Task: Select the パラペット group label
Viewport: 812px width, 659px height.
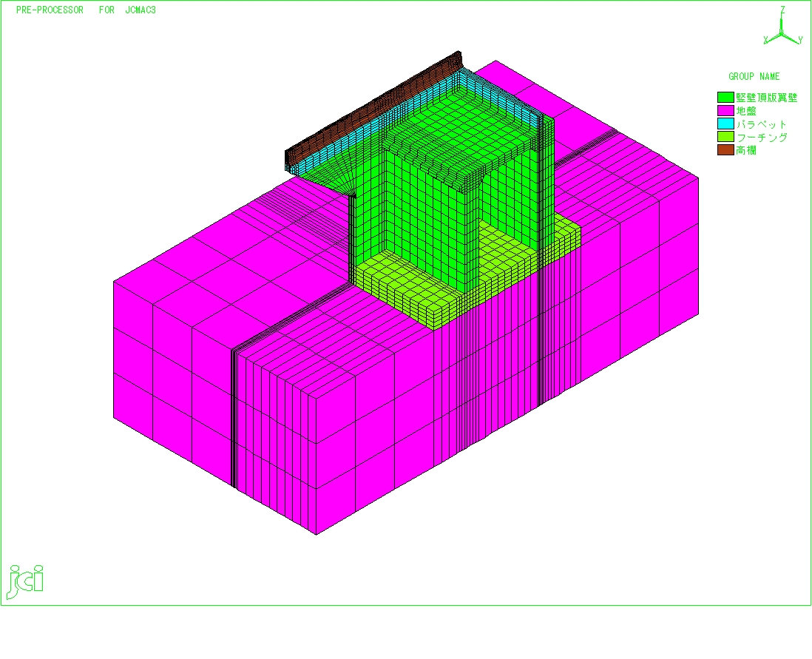Action: pyautogui.click(x=761, y=124)
